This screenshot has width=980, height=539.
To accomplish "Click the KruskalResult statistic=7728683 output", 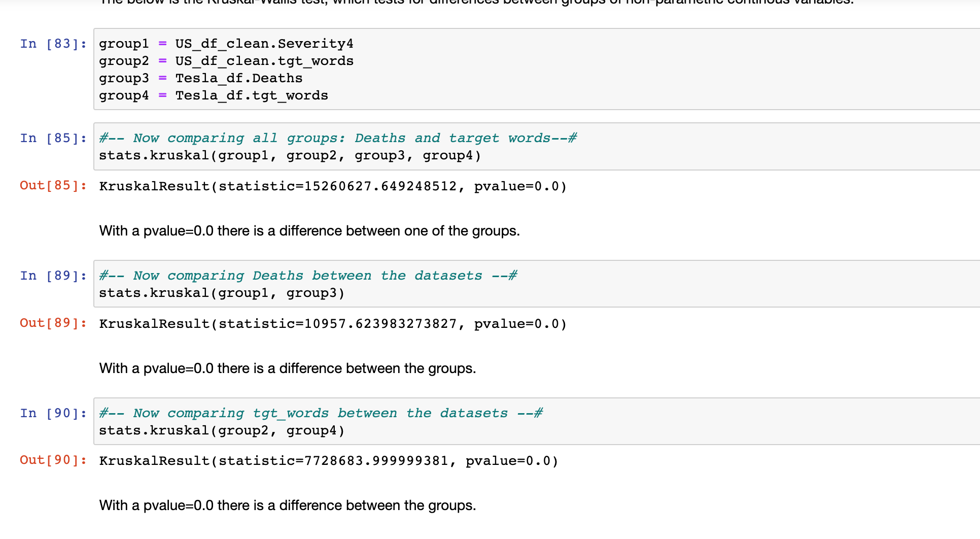I will coord(329,461).
